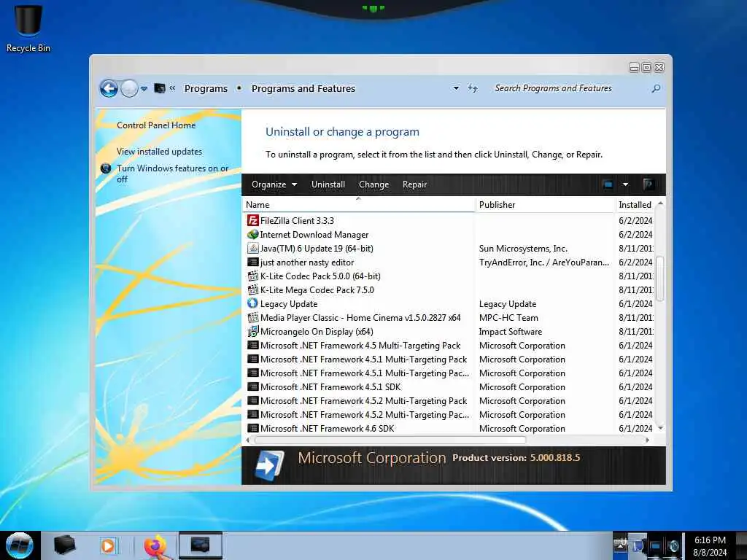Click the Programs and Features breadcrumb
This screenshot has height=560, width=747.
tap(303, 88)
